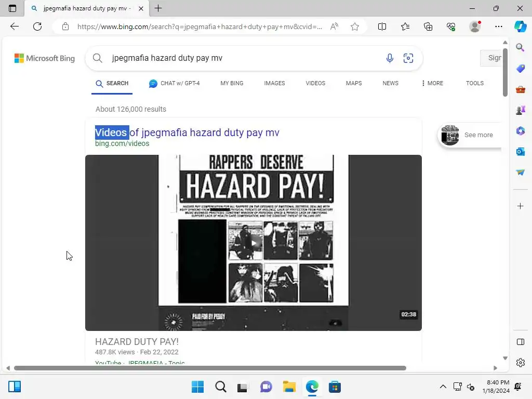Open the browser profile avatar
This screenshot has width=532, height=399.
tap(475, 26)
